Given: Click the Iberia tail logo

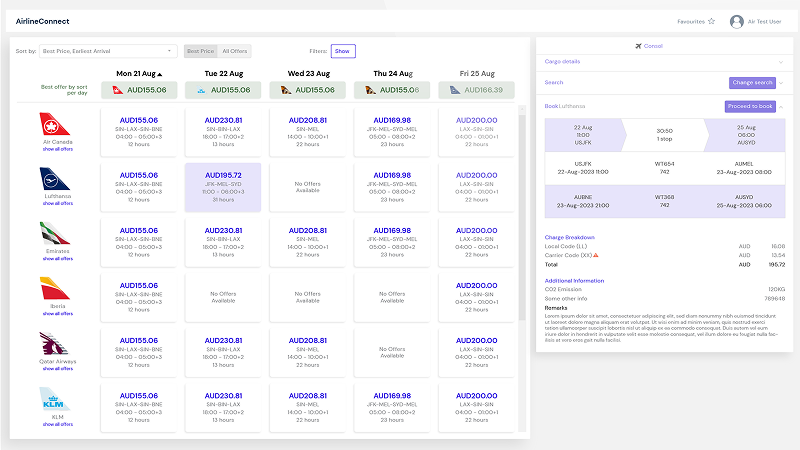Looking at the screenshot, I should coord(54,288).
